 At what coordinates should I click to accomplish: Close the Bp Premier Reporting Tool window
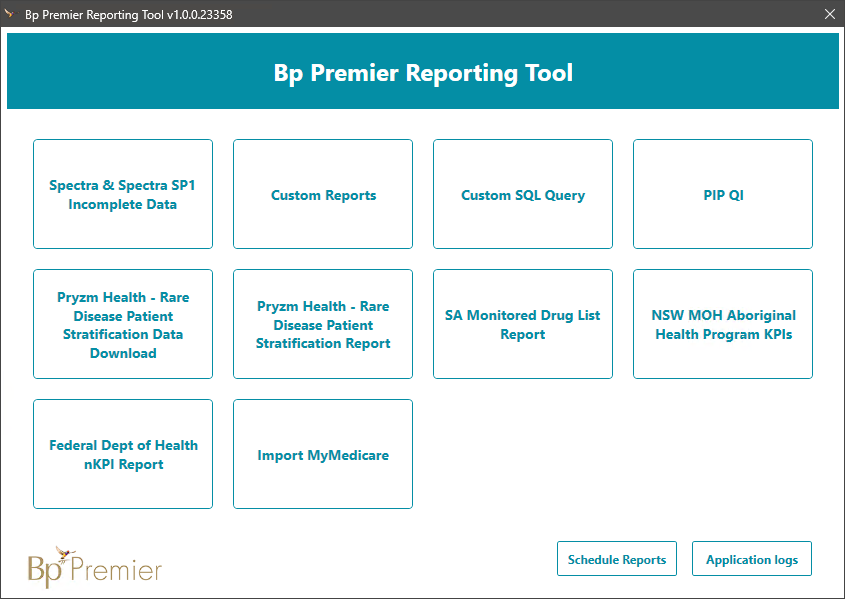[830, 14]
